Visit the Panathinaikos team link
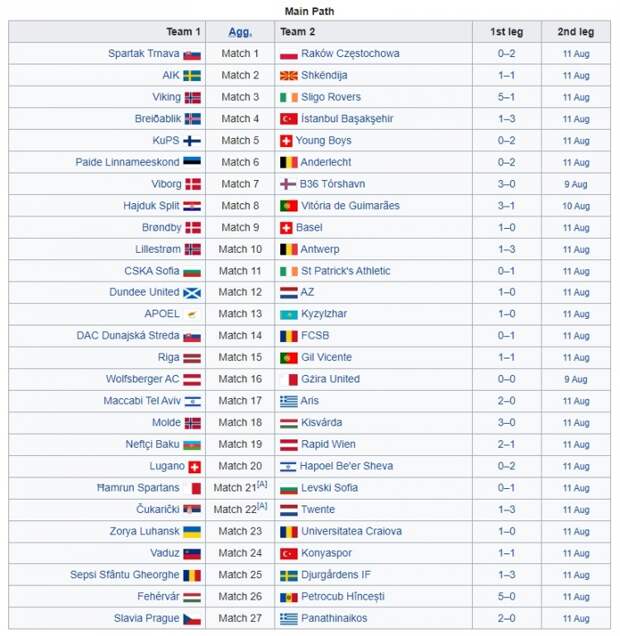Image resolution: width=620 pixels, height=636 pixels. [334, 618]
